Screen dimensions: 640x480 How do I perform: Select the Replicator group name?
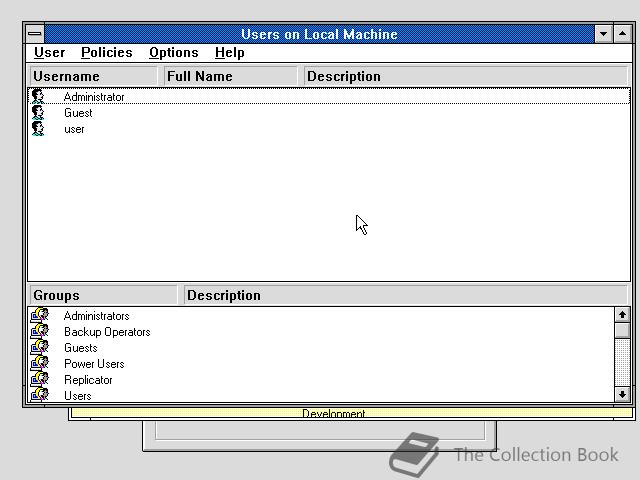(88, 380)
